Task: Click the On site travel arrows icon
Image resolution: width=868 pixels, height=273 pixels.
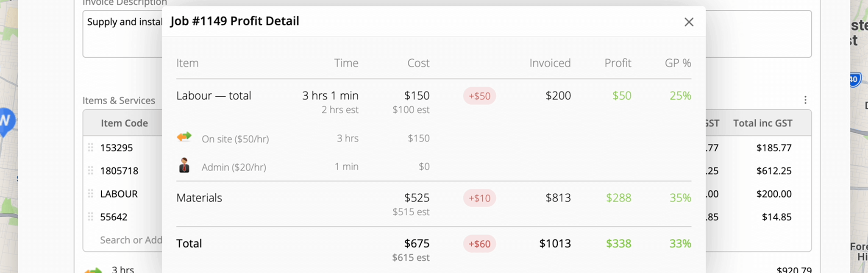Action: [184, 137]
